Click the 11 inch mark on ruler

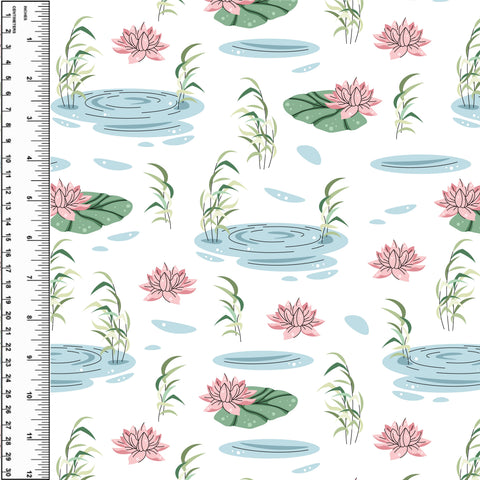point(29,436)
